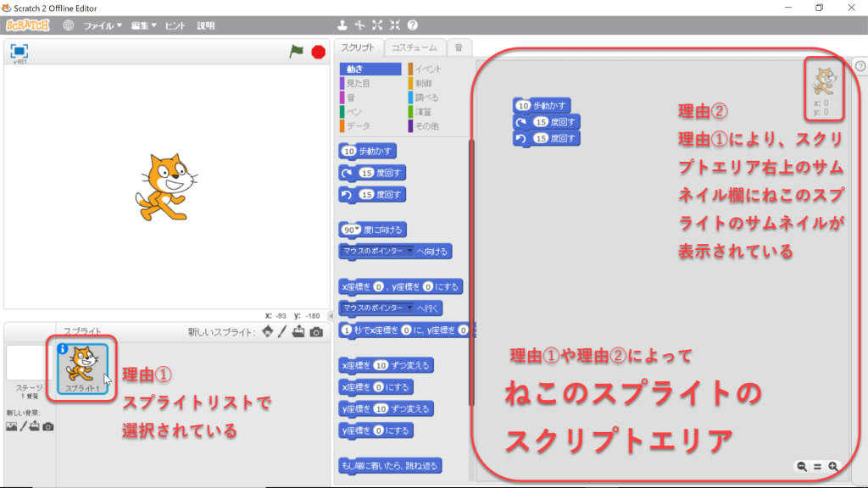Select the Shrink sprite tool

click(395, 25)
